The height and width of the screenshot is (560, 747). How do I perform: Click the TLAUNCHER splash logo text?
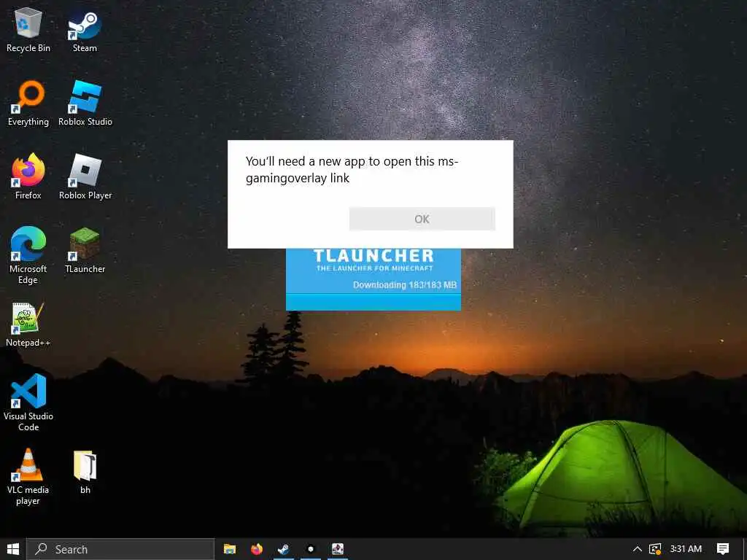[373, 256]
